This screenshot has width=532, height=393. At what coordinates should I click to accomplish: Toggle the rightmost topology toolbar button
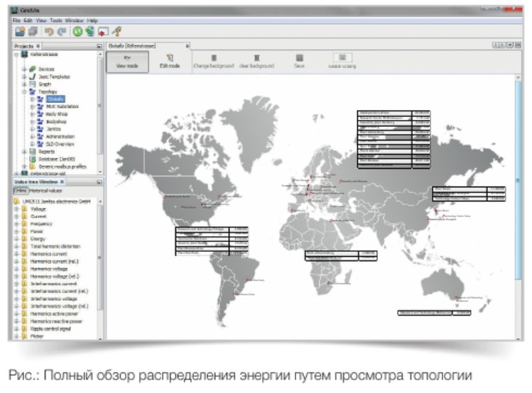coord(342,61)
